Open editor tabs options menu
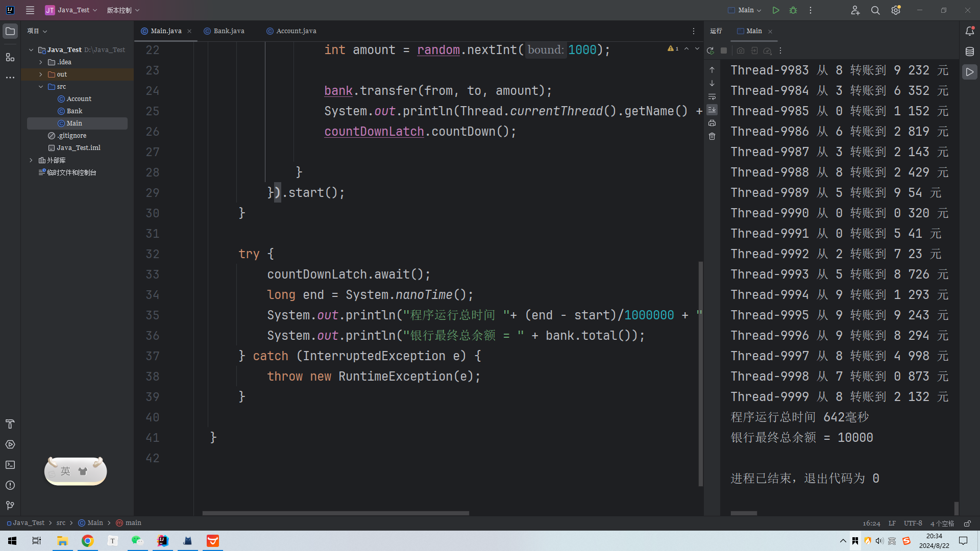This screenshot has height=551, width=980. (x=694, y=31)
